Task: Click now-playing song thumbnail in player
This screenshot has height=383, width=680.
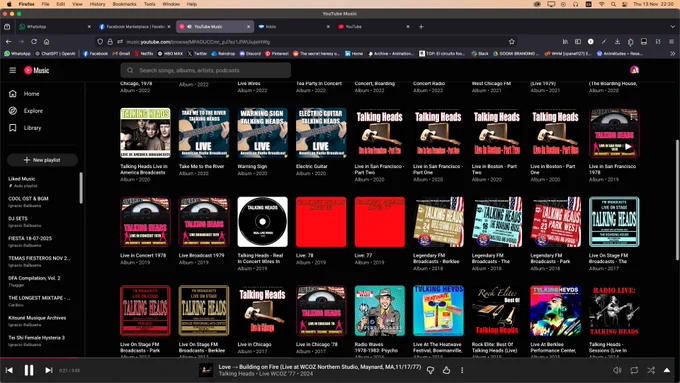Action: (206, 370)
